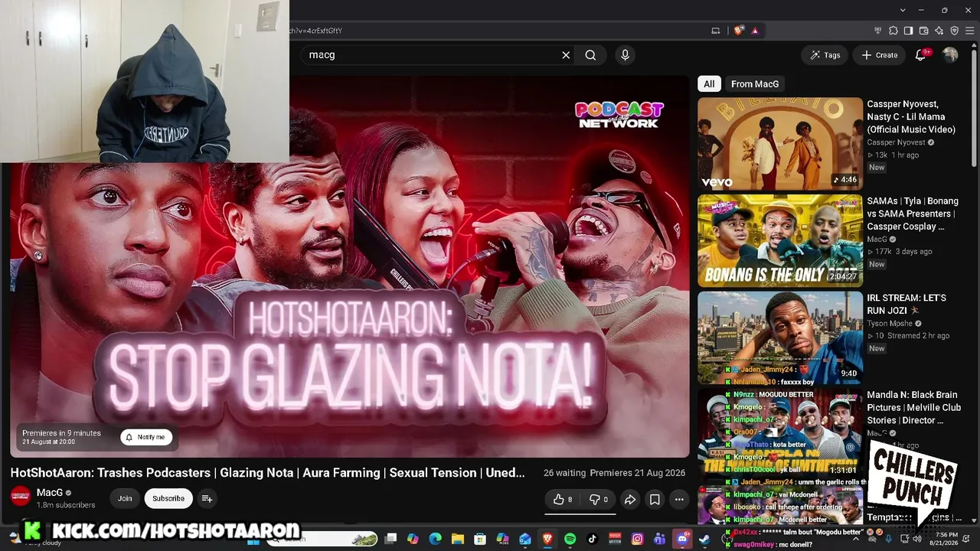This screenshot has height=551, width=980.
Task: Open the 'Bonang is the only' video thumbnail
Action: point(779,240)
